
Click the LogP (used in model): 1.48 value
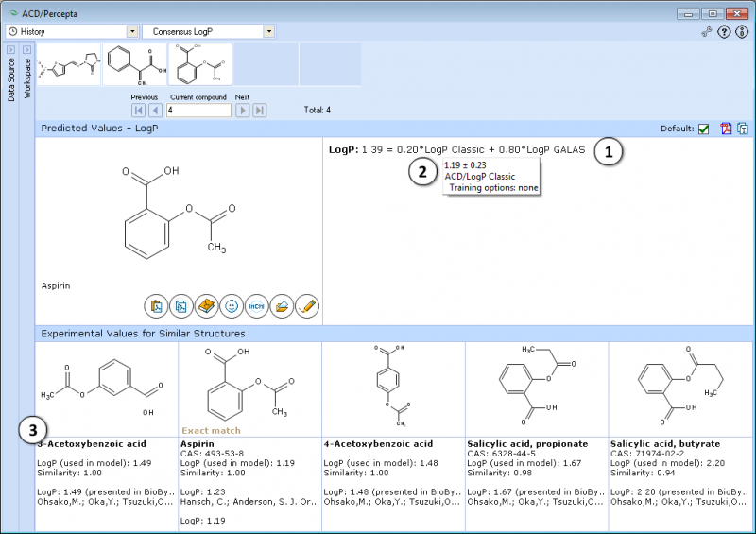381,463
